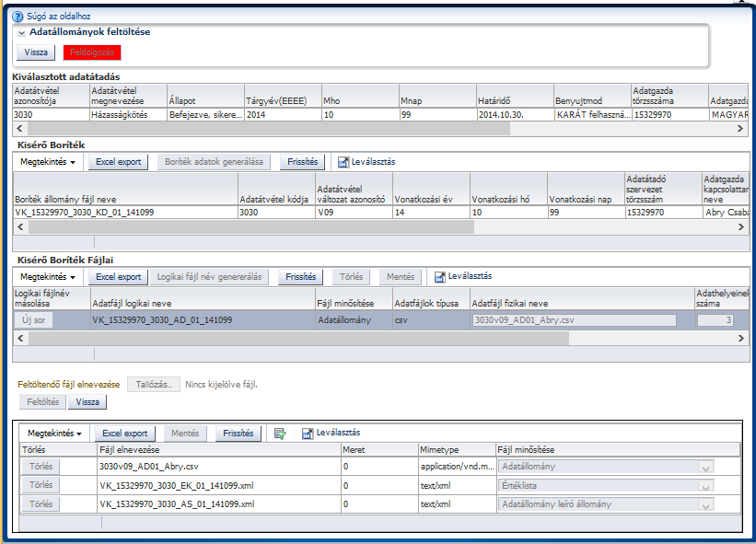The image size is (756, 544).
Task: Click the Fájl elnevezése column header
Action: coord(219,450)
